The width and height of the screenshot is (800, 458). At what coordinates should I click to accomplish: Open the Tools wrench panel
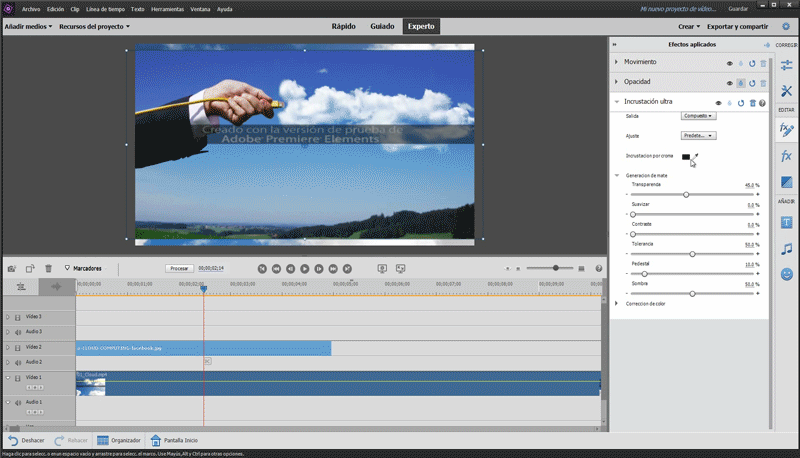tap(786, 91)
